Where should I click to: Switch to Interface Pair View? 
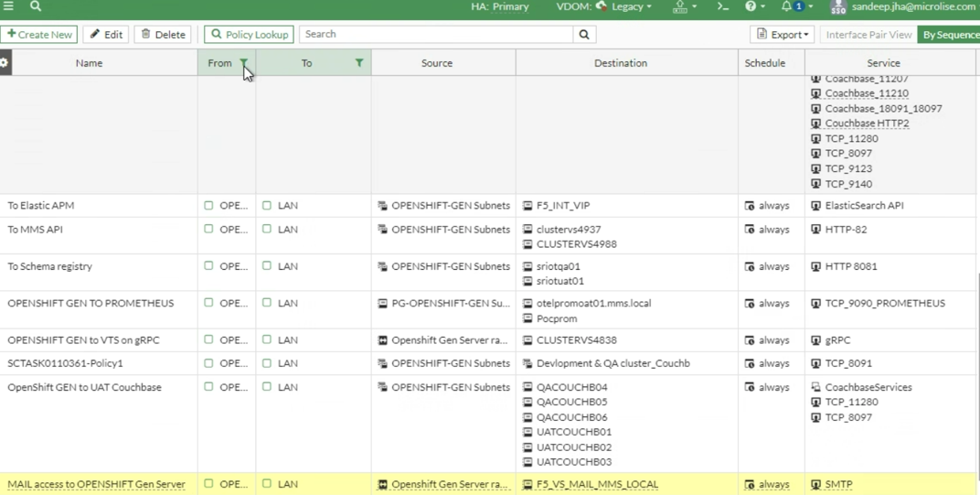pyautogui.click(x=868, y=35)
